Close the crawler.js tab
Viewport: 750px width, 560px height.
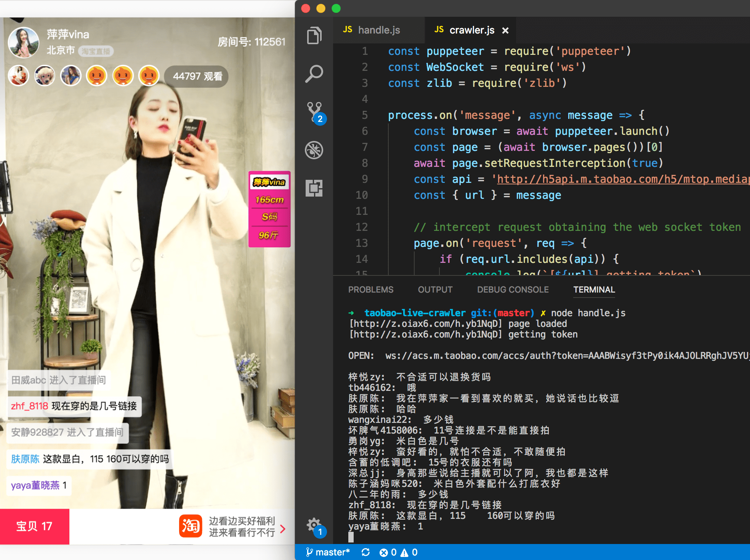coord(505,30)
